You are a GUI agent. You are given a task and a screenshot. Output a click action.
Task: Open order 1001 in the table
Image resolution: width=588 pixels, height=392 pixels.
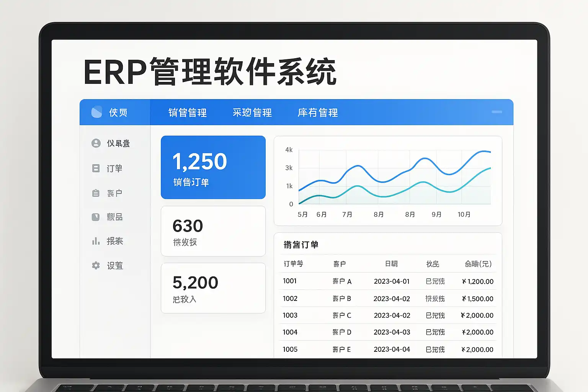point(290,281)
